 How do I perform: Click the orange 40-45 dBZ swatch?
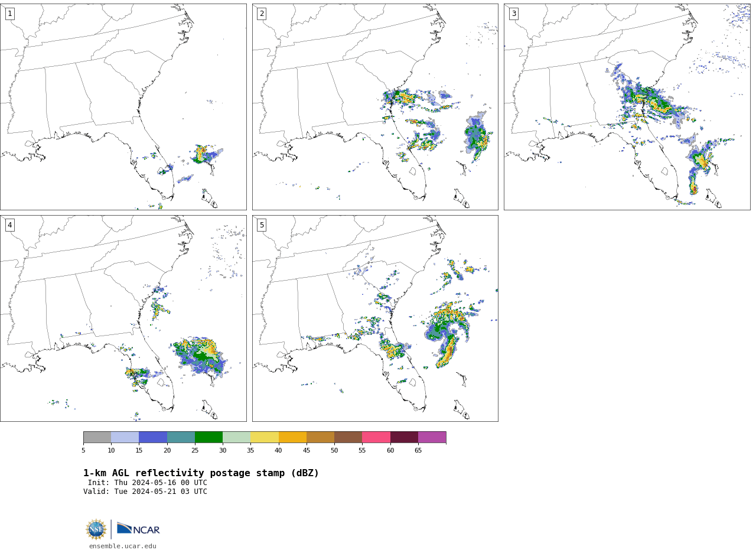coord(292,437)
